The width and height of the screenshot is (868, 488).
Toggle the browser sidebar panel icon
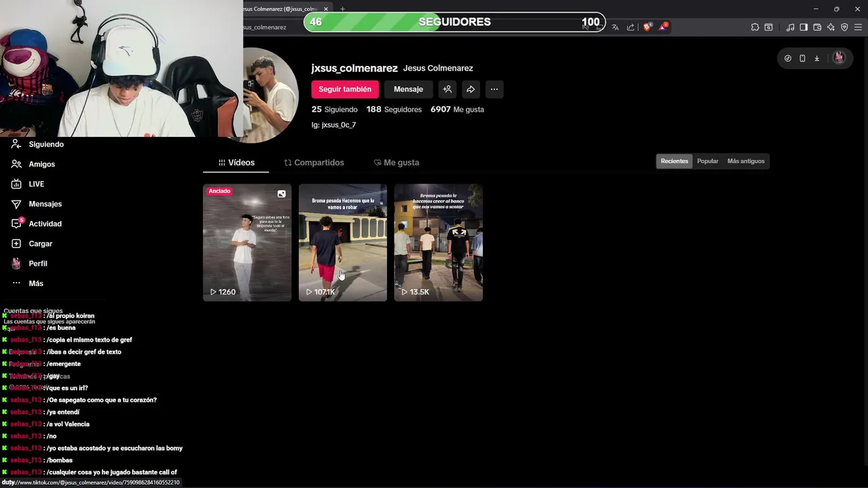click(804, 27)
